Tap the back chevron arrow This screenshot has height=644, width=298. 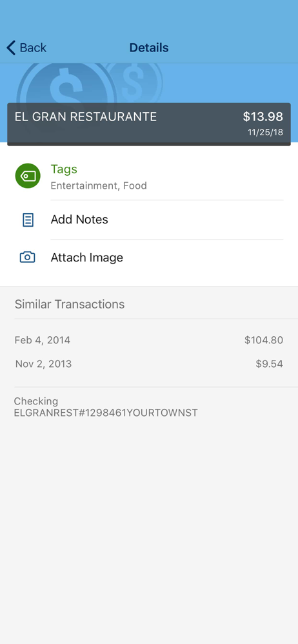[x=11, y=48]
